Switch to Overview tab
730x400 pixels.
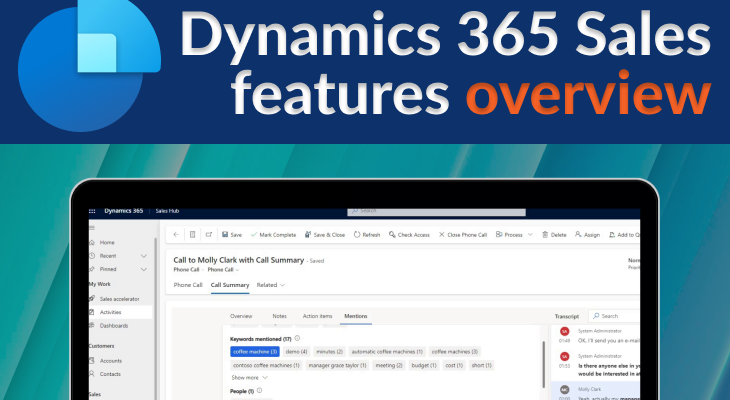tap(241, 316)
